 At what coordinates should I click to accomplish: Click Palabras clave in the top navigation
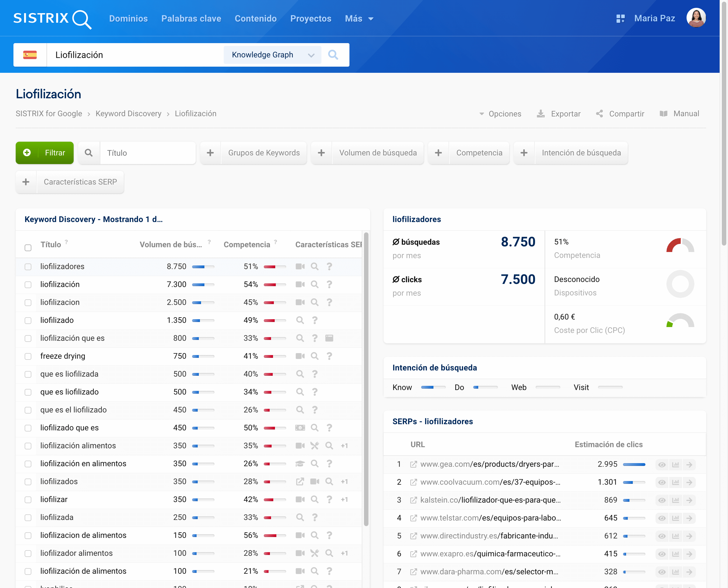tap(192, 18)
